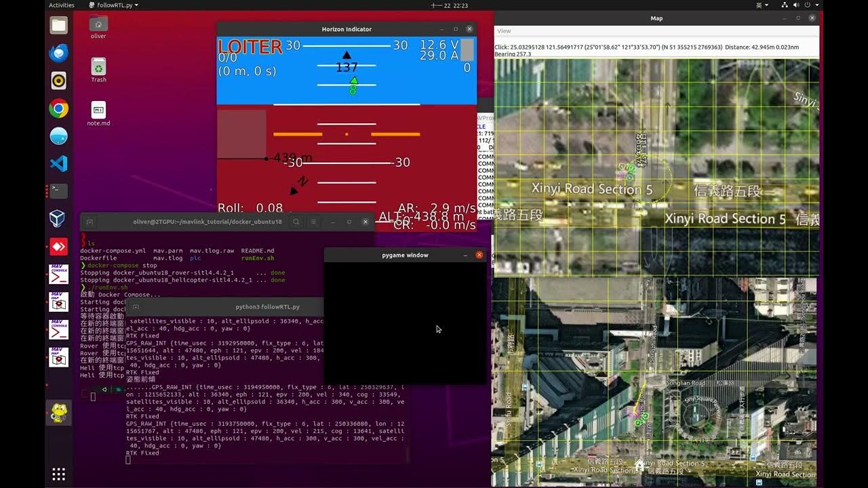Click inside the black pygame window canvas

405,323
